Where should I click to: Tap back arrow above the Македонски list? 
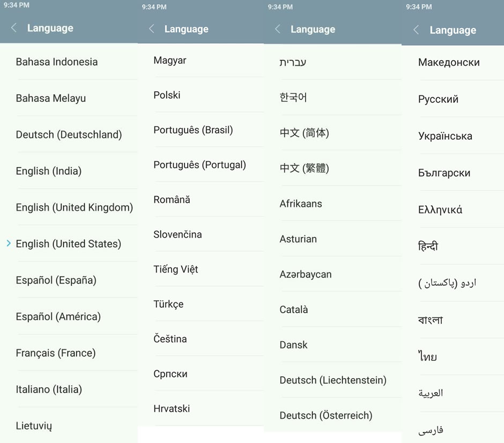(x=417, y=30)
